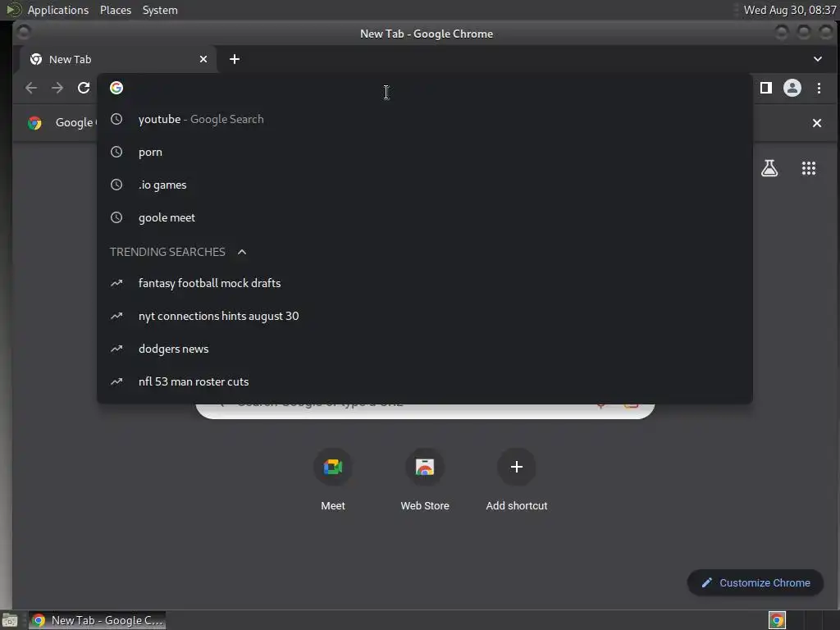Open the Google apps grid

808,168
